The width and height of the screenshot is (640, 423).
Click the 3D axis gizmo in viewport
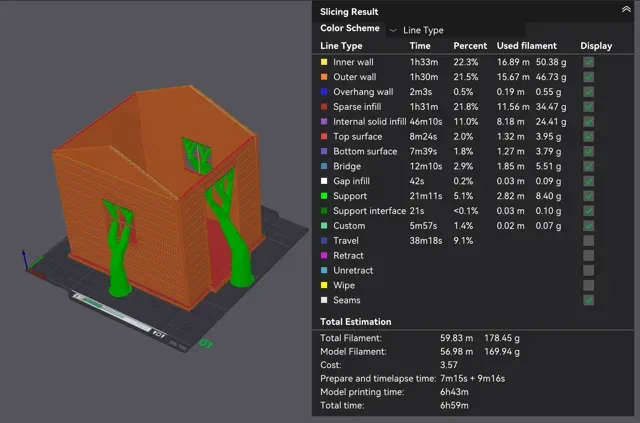click(x=32, y=263)
